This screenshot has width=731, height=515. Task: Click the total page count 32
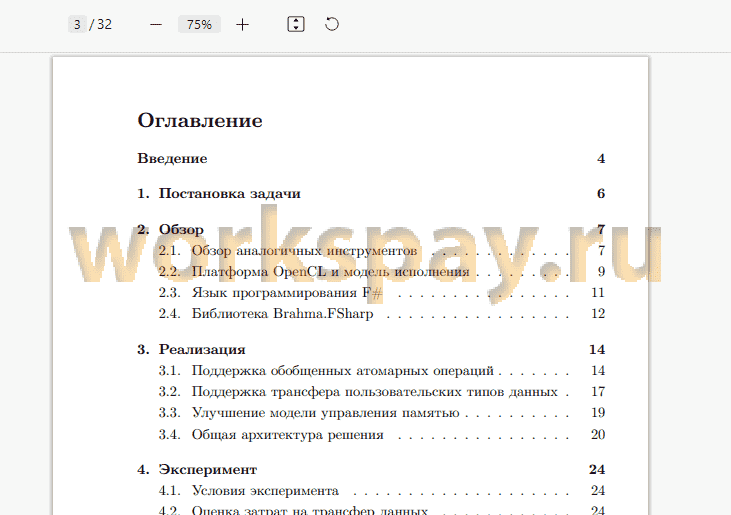(x=104, y=24)
